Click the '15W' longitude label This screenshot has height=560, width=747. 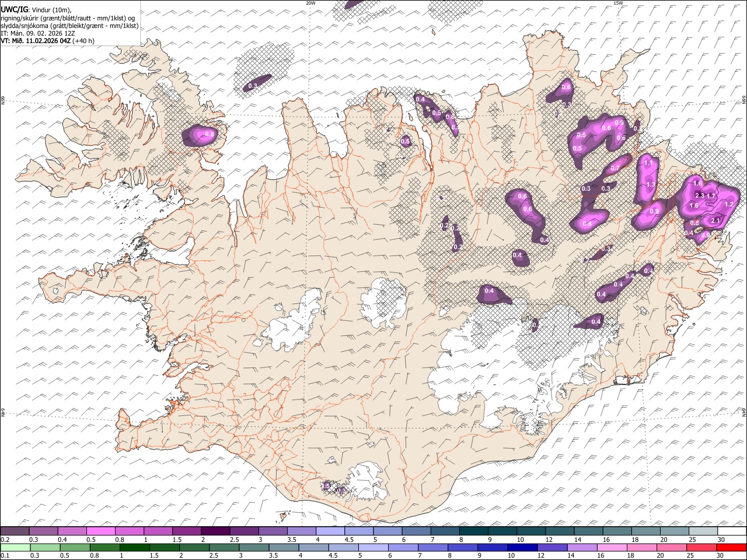tap(618, 3)
